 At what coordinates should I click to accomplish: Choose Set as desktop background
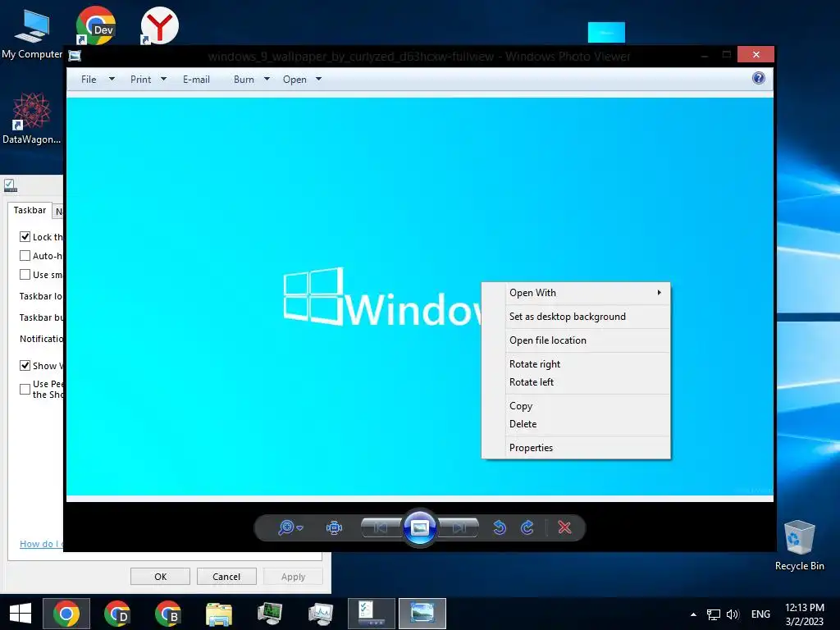pos(576,317)
